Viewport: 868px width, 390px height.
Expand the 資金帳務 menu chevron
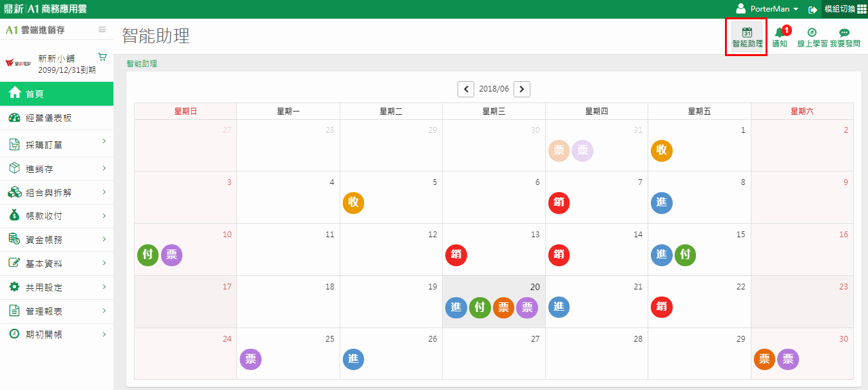pyautogui.click(x=104, y=239)
